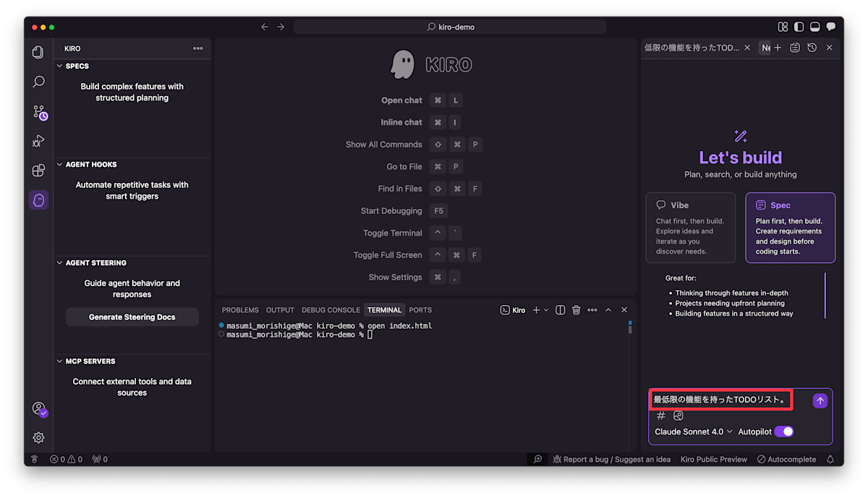Attach an image to the chat
This screenshot has width=868, height=498.
(x=678, y=416)
